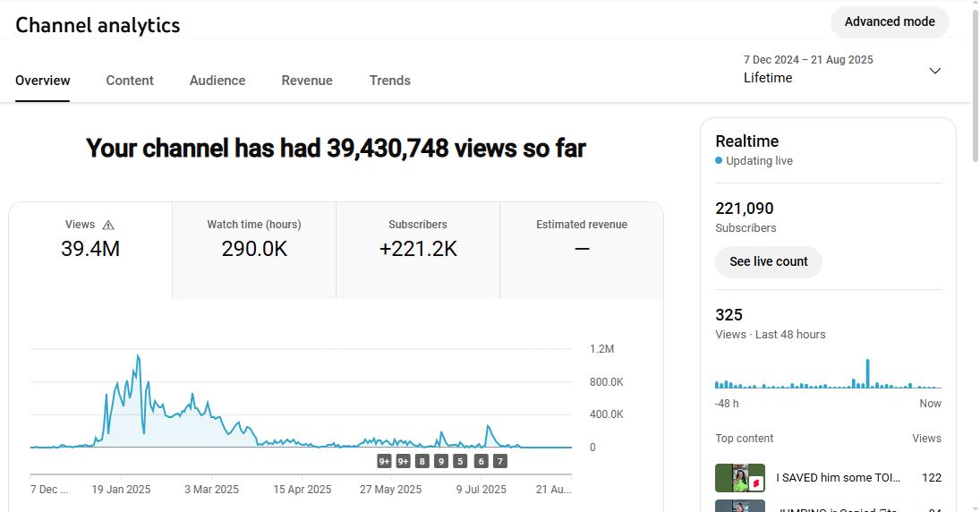Screen dimensions: 980x512
Task: Click the warning triangle icon beside Views
Action: (x=108, y=225)
